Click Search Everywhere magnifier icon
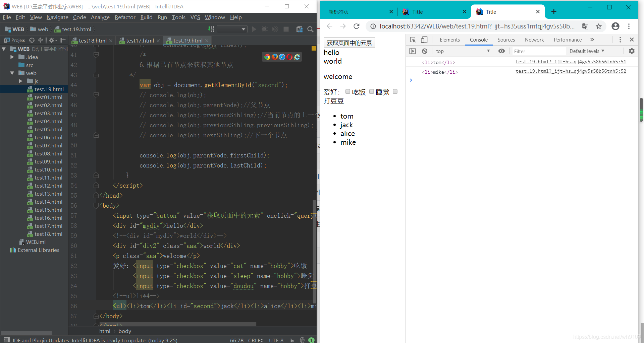The height and width of the screenshot is (343, 644). coord(310,29)
